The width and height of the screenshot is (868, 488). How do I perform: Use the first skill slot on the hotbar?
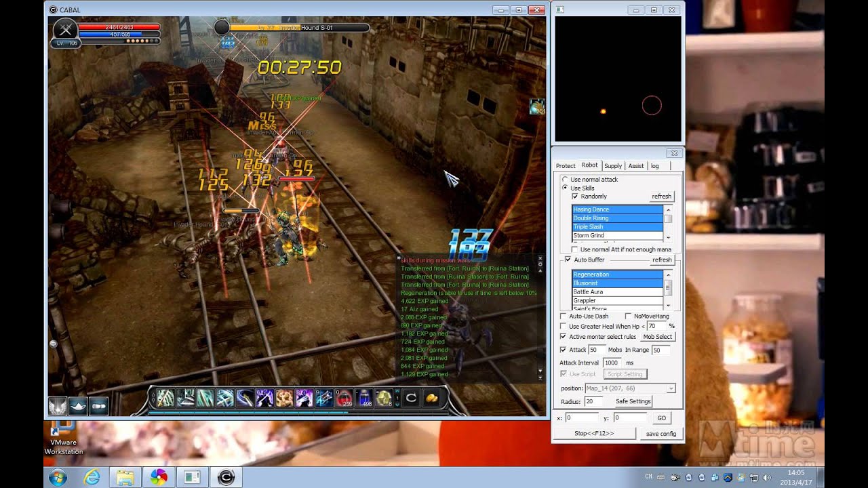165,398
